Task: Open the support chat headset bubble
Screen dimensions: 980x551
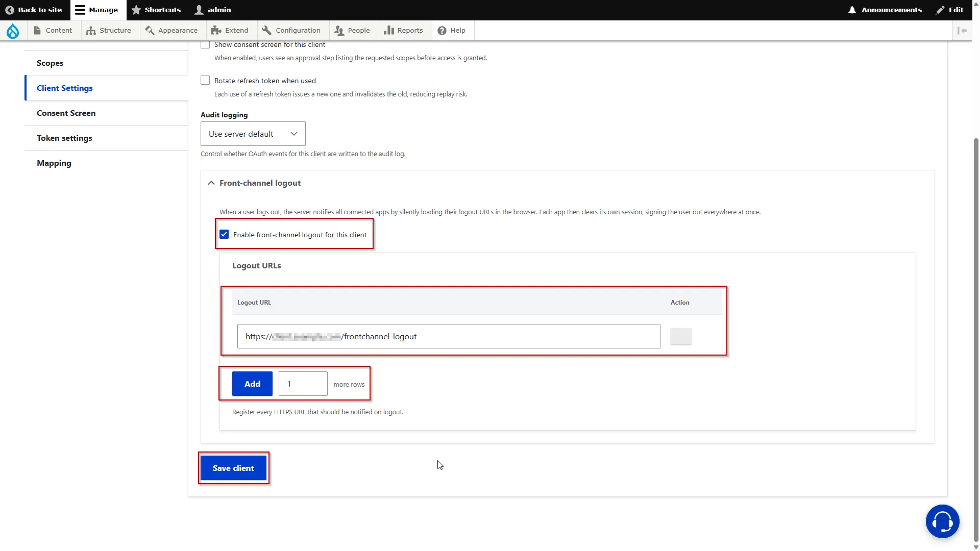Action: point(942,521)
